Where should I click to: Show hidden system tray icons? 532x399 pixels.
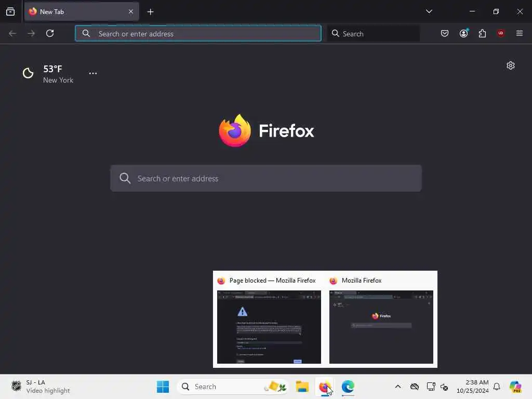point(398,387)
